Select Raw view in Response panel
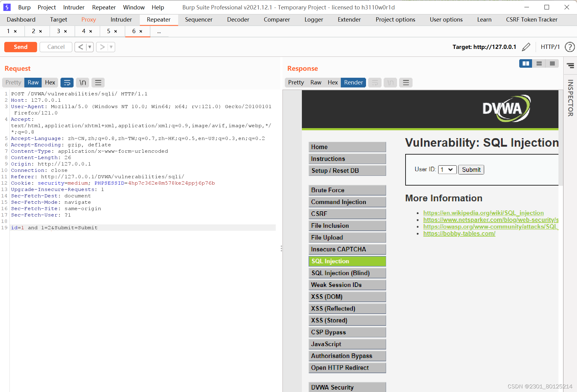This screenshot has height=392, width=577. pyautogui.click(x=316, y=82)
